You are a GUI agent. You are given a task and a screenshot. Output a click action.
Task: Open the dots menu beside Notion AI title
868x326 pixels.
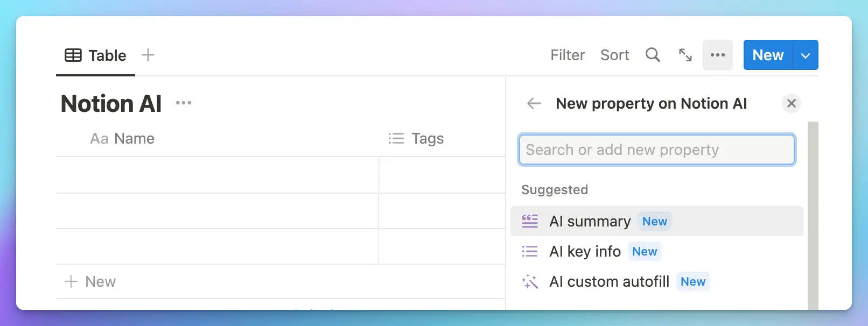(x=184, y=103)
